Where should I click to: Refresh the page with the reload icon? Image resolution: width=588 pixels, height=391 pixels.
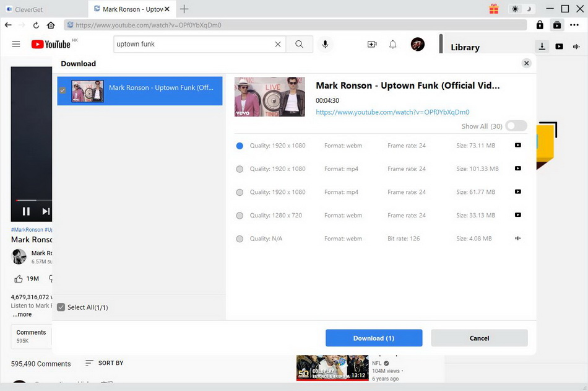tap(36, 25)
